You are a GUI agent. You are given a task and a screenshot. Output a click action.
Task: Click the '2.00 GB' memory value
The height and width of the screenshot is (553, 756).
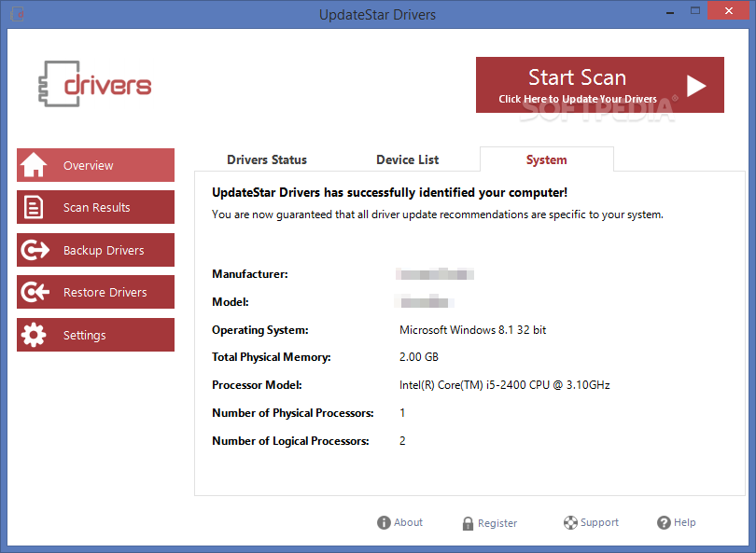(x=418, y=357)
